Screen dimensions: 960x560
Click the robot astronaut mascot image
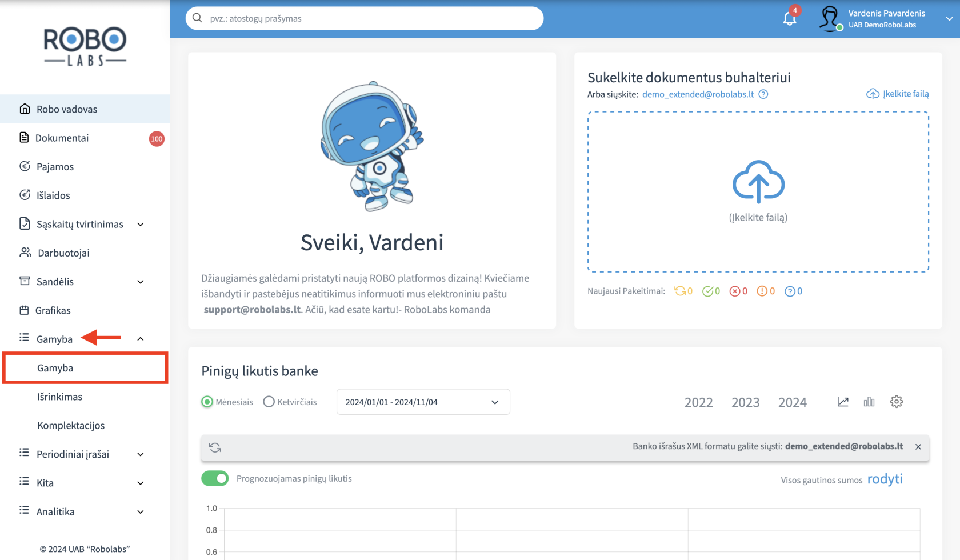pyautogui.click(x=372, y=146)
